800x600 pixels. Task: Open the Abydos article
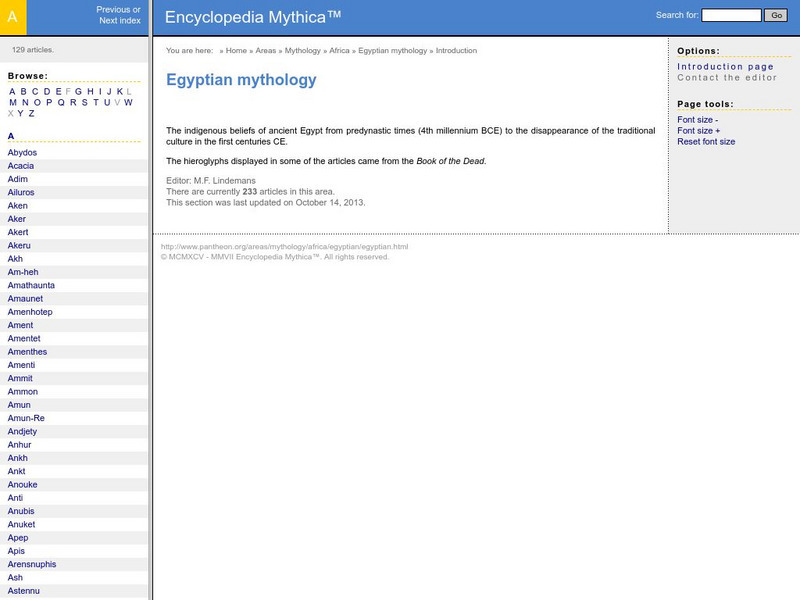(x=22, y=153)
